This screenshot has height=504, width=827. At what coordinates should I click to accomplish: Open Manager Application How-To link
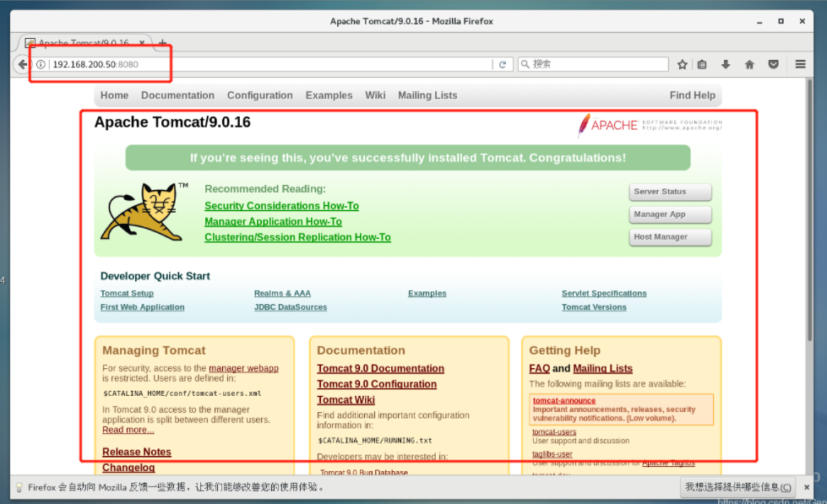pyautogui.click(x=273, y=222)
